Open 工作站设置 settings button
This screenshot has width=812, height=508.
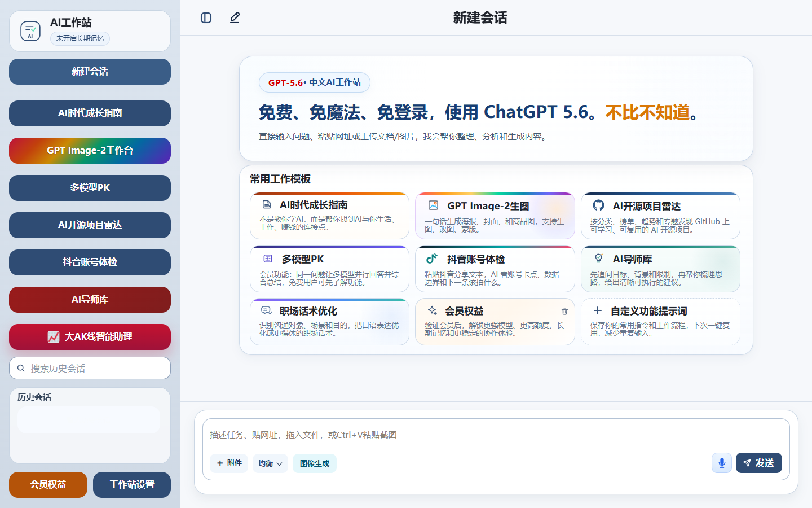[x=132, y=485]
